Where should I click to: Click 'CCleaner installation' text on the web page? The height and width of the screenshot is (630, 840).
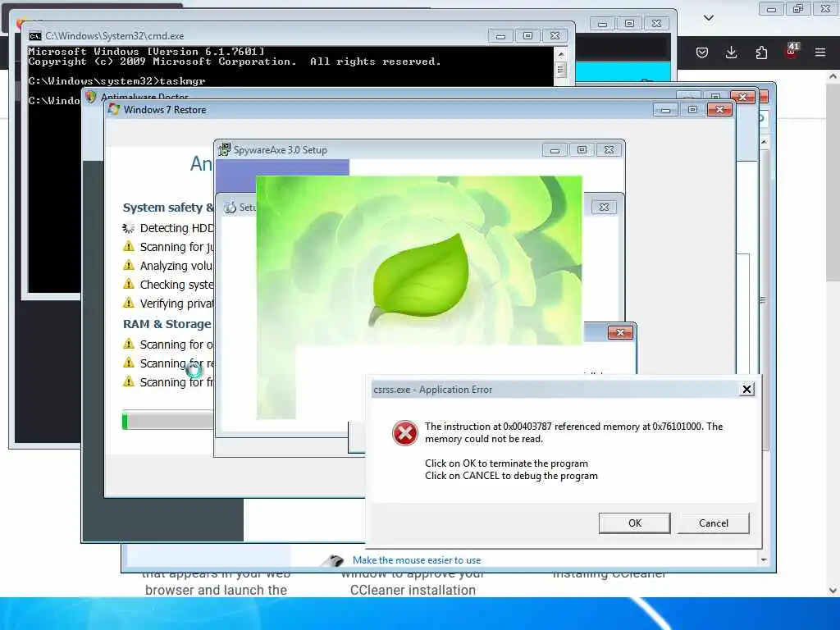413,590
